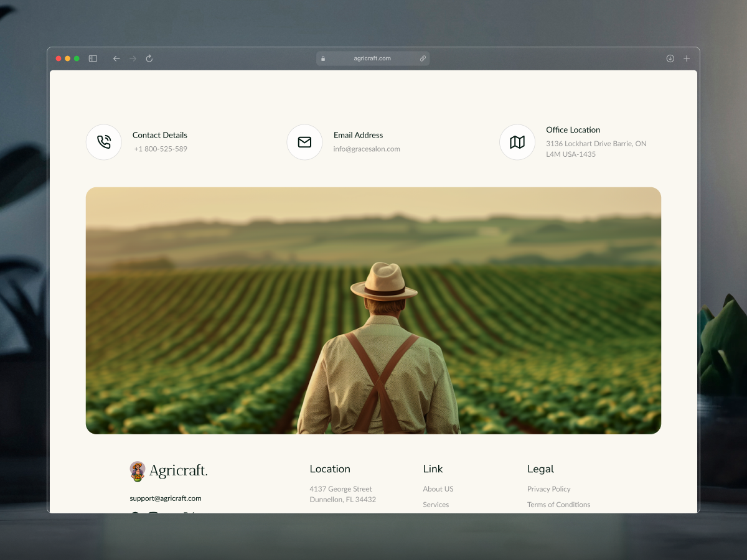Click the map icon beside Office Location
The height and width of the screenshot is (560, 747).
[x=517, y=142]
